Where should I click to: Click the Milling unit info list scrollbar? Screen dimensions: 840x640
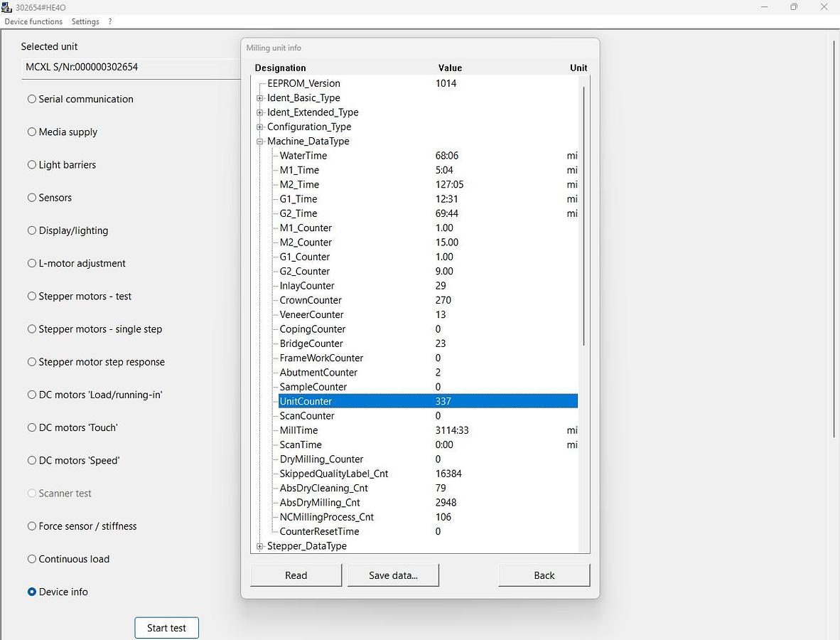[x=584, y=213]
